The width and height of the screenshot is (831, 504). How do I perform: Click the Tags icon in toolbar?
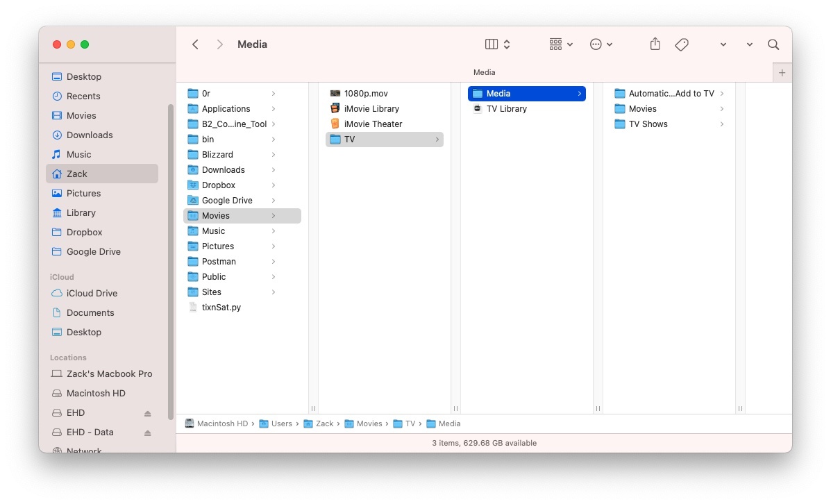point(682,44)
